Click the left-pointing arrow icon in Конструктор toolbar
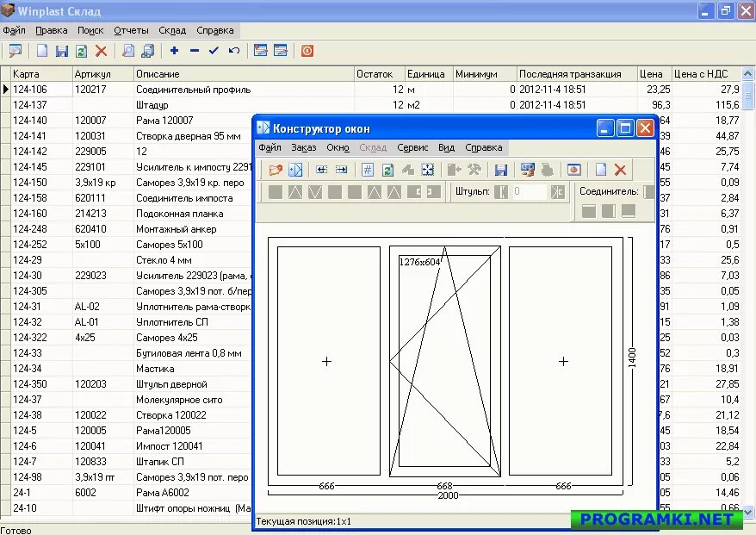The width and height of the screenshot is (756, 535). coord(321,170)
